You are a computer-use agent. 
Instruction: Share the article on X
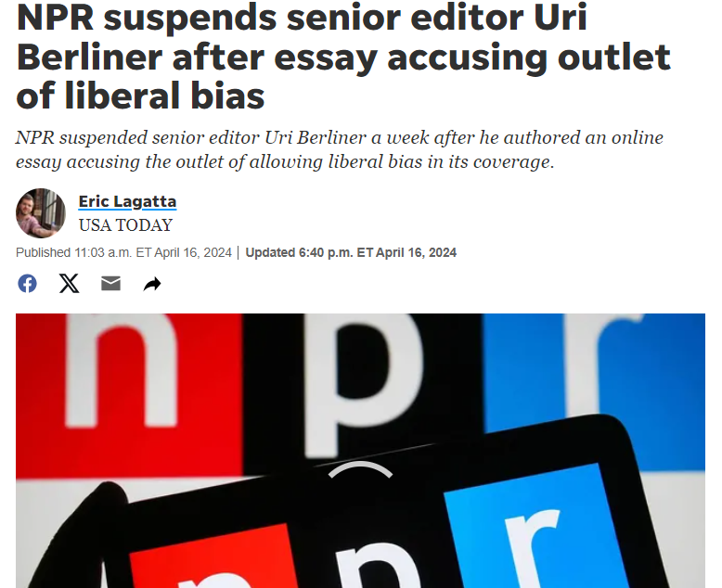[x=69, y=284]
